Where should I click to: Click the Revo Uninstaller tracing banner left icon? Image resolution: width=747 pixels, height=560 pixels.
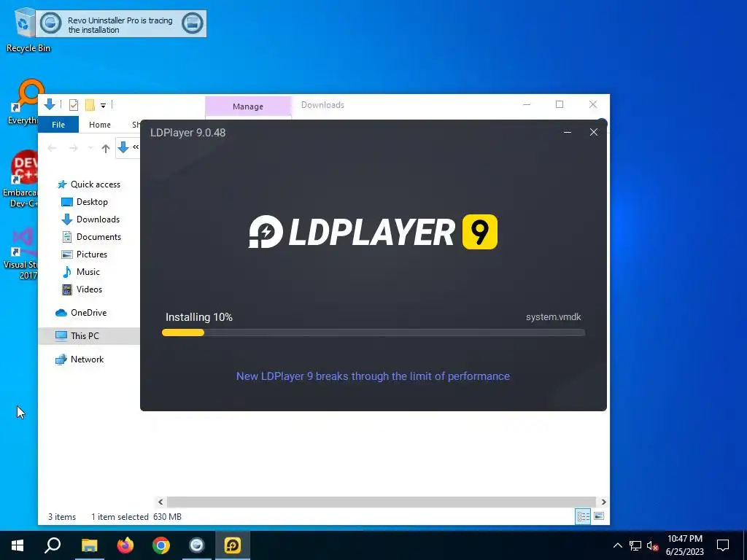click(x=50, y=23)
